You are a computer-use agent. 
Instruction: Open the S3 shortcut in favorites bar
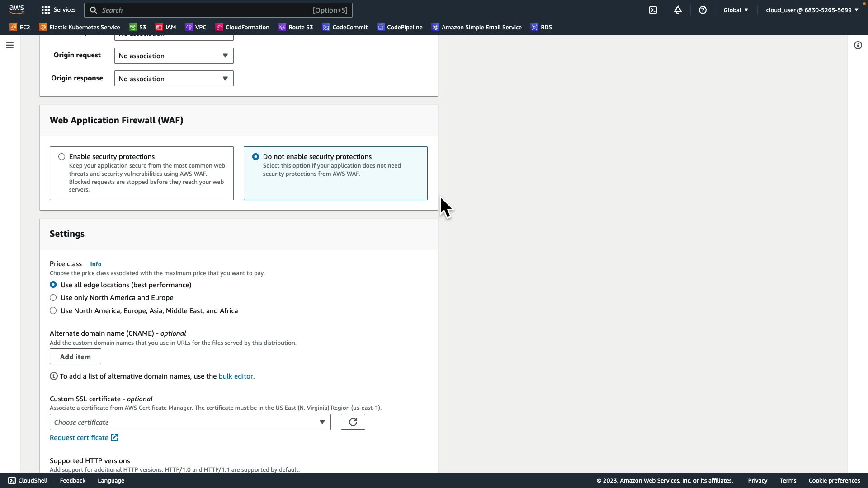[x=138, y=27]
